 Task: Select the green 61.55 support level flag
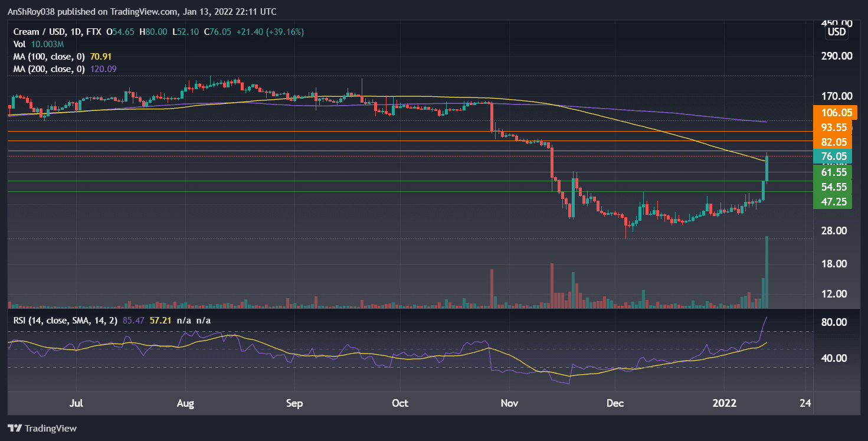click(x=833, y=172)
